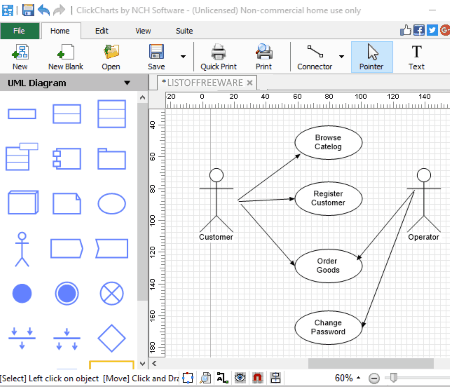This screenshot has height=387, width=450.
Task: Toggle the eye visibility icon in status bar
Action: click(240, 378)
